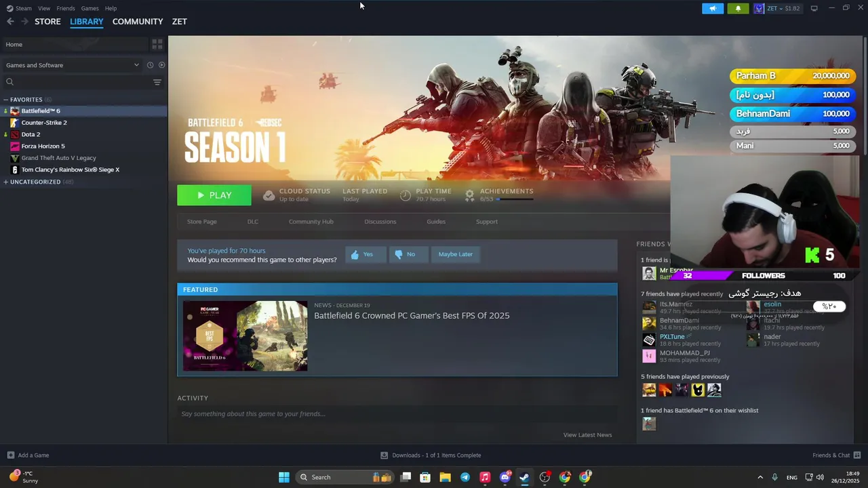Click View Latest News link
868x488 pixels.
click(587, 435)
